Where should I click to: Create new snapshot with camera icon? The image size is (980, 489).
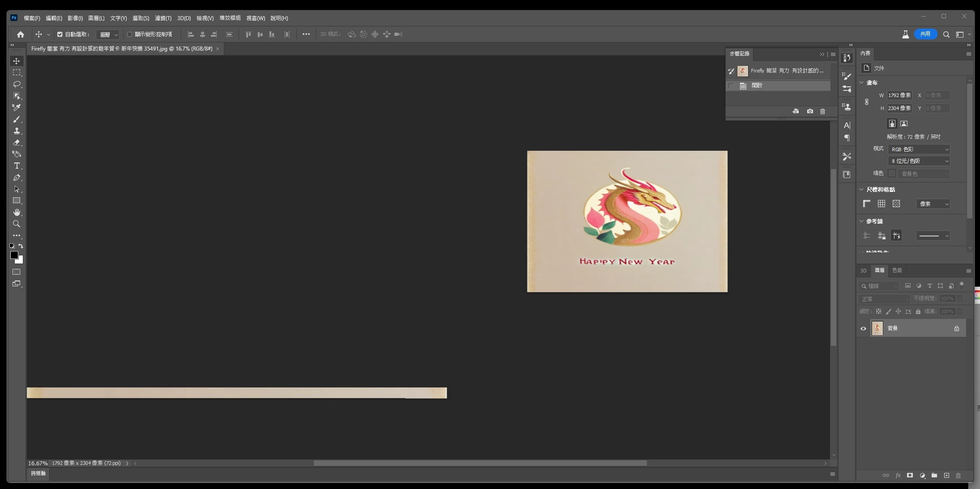point(810,111)
